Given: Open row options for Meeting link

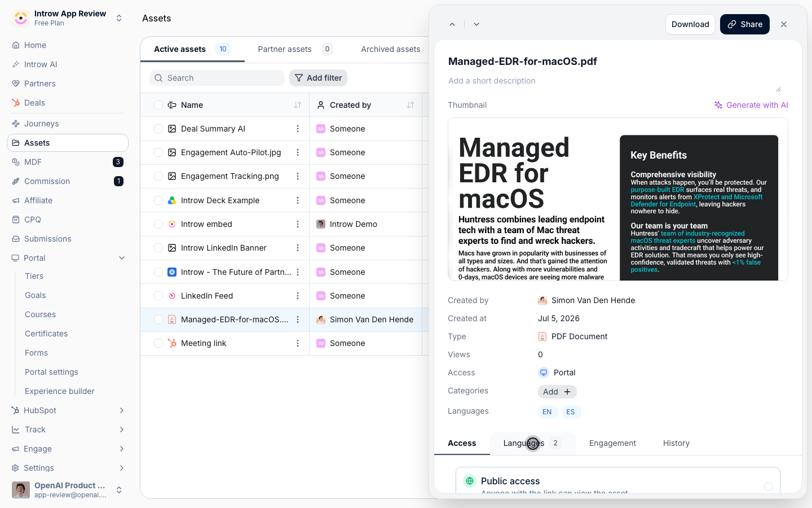Looking at the screenshot, I should (298, 343).
